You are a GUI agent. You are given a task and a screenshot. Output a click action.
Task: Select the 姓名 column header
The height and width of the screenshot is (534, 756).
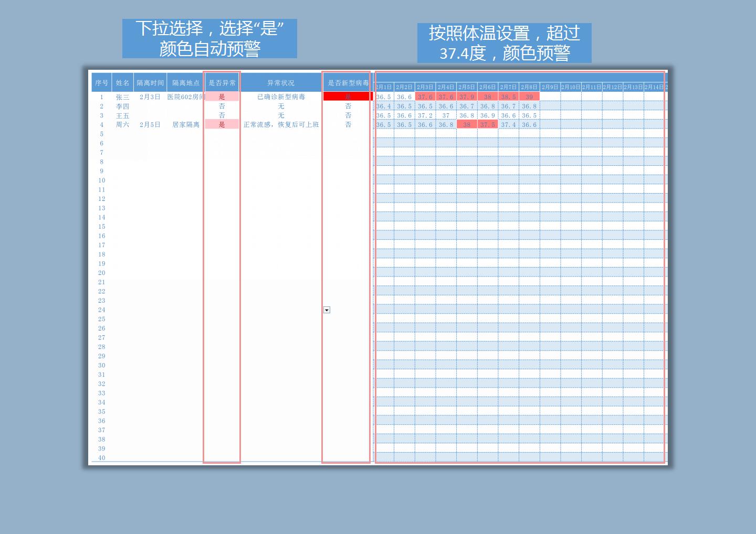pos(122,83)
